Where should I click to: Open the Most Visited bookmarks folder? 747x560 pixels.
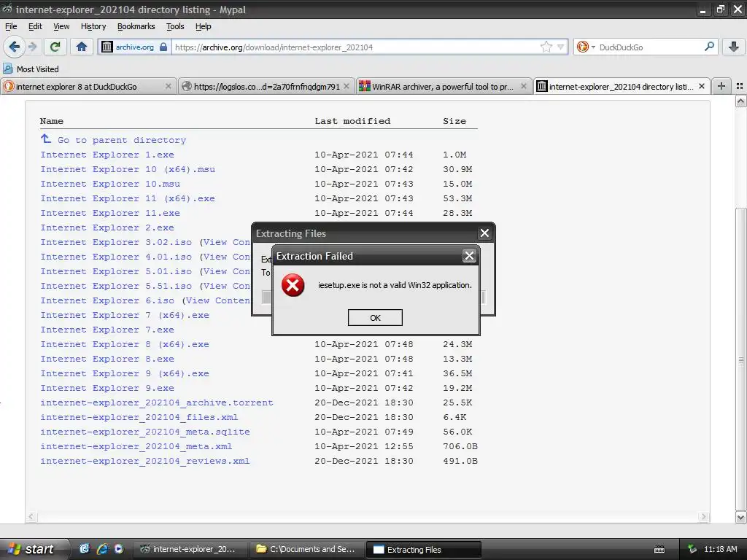(31, 69)
